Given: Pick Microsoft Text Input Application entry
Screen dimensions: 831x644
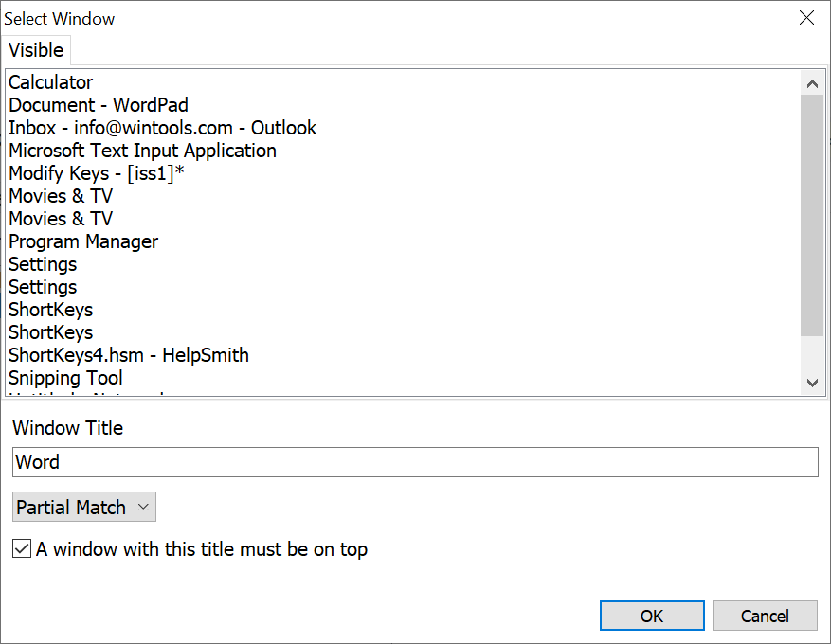Looking at the screenshot, I should (142, 151).
